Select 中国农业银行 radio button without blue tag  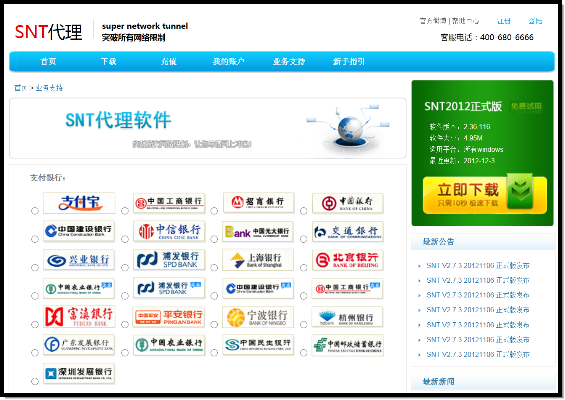(x=125, y=352)
